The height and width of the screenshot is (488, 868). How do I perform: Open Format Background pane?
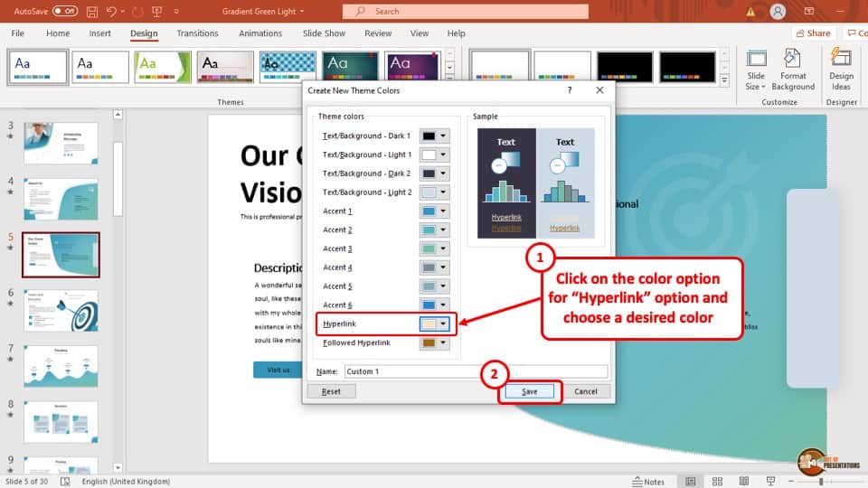(793, 70)
